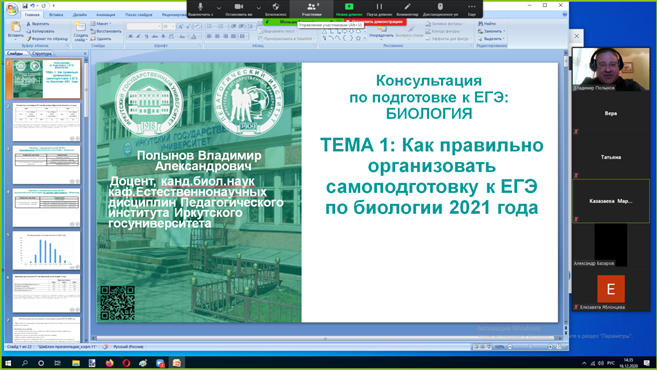Screen dimensions: 657x370
Task: Click the Найти find button
Action: (x=487, y=24)
